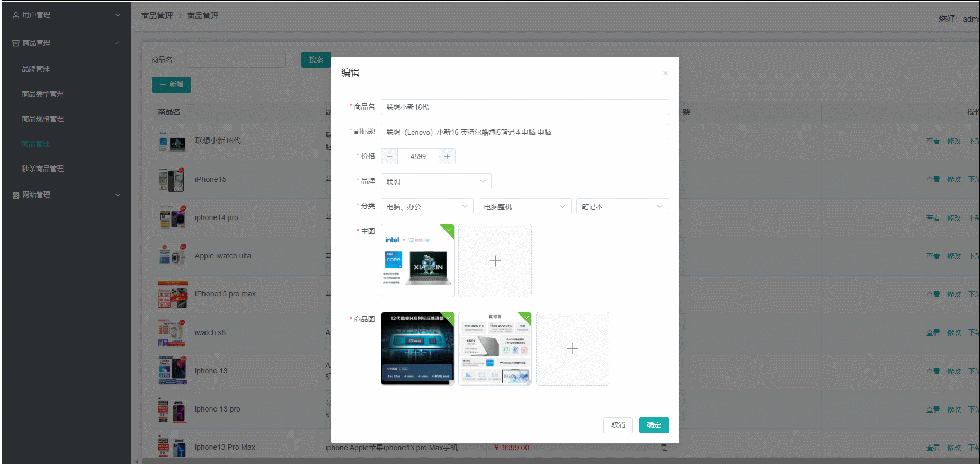Click the iPhone15 row thumbnail

[172, 179]
